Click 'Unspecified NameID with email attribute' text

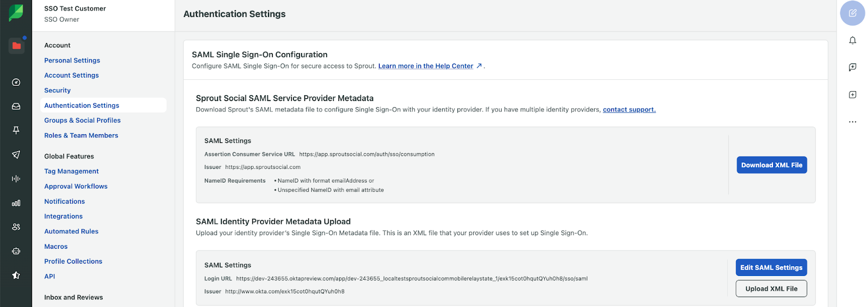330,190
